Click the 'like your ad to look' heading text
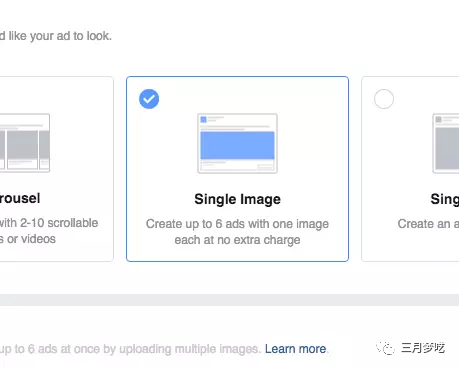The height and width of the screenshot is (368, 459). pos(56,36)
